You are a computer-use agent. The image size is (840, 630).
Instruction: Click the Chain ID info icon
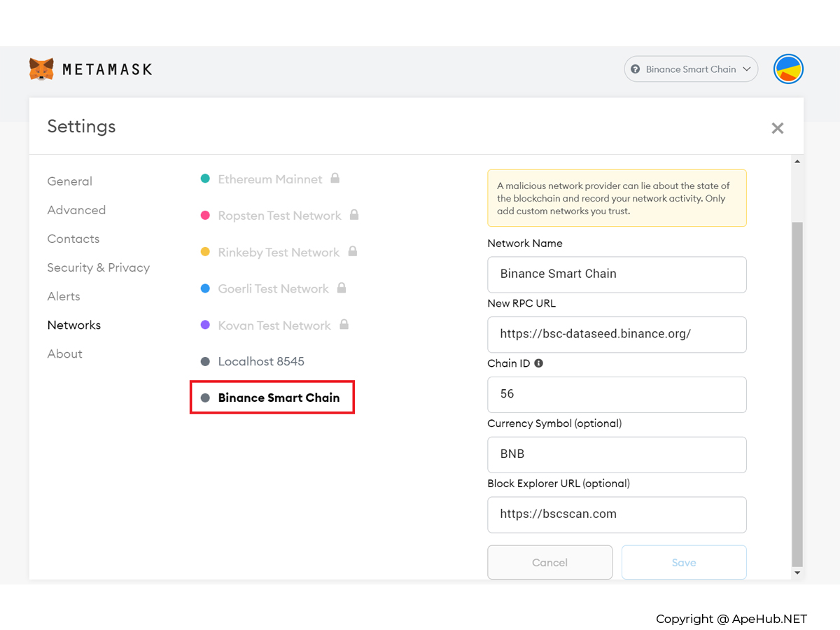point(539,363)
